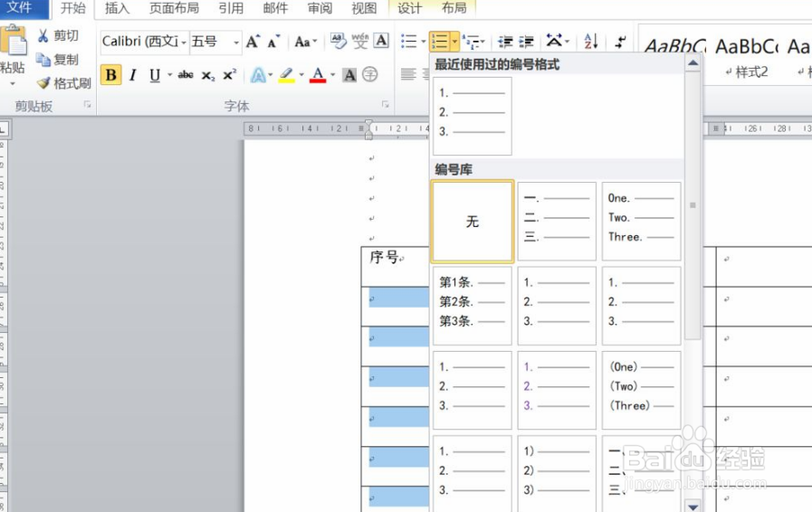Click the Copy (复制) icon

pos(43,60)
